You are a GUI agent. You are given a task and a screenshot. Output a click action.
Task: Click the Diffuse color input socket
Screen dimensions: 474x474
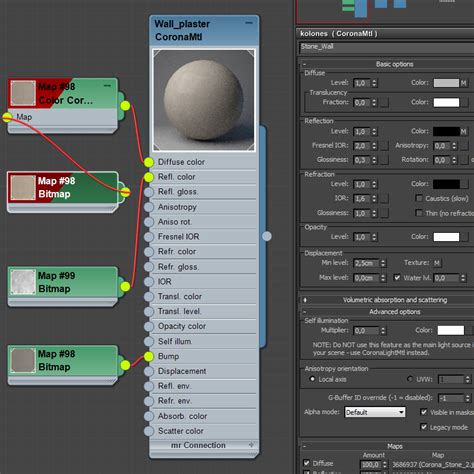[149, 162]
